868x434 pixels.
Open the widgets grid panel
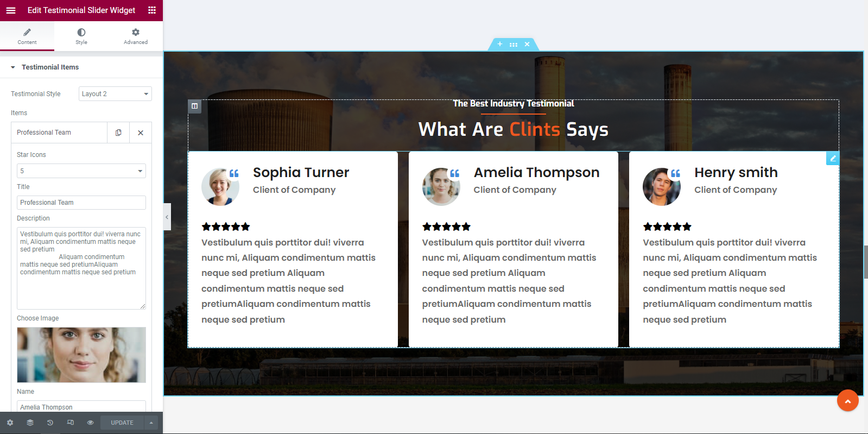(152, 10)
